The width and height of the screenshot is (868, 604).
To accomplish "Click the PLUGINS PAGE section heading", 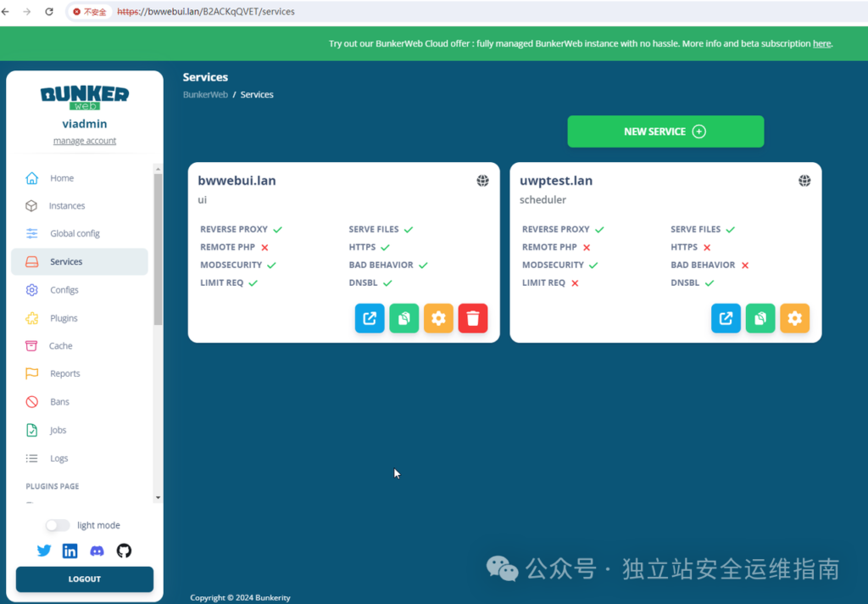I will click(53, 486).
